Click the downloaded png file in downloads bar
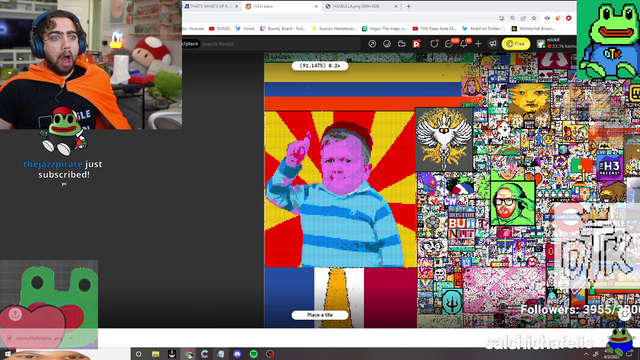This screenshot has height=360, width=640. [x=36, y=338]
